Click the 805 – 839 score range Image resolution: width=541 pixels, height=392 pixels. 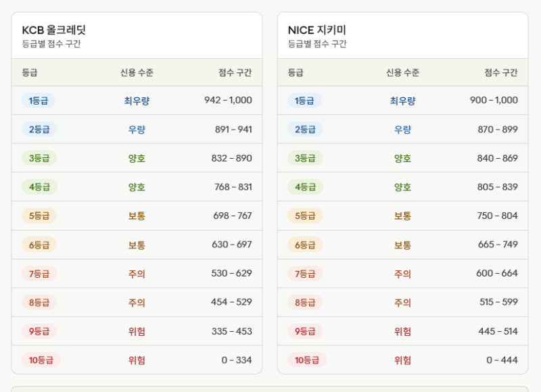pyautogui.click(x=498, y=187)
